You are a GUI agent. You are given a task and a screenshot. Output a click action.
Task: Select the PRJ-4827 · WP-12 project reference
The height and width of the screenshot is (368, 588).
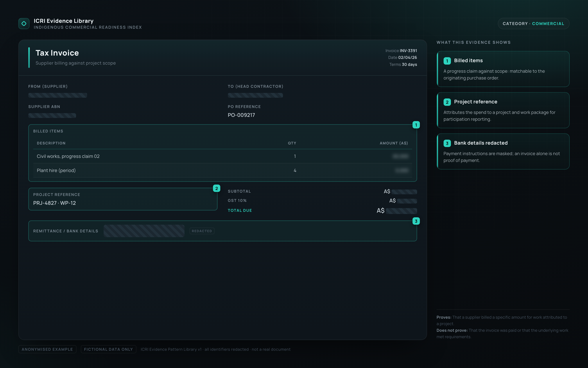(x=54, y=203)
